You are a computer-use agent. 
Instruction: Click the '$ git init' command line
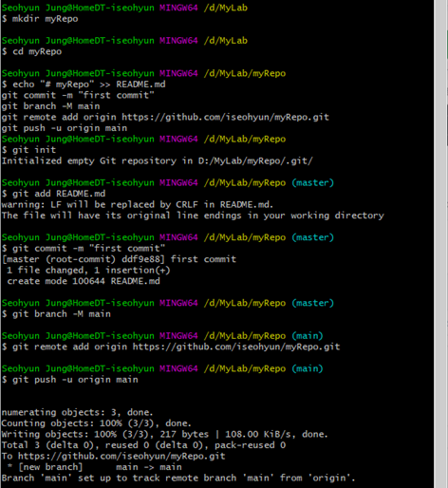coord(28,150)
